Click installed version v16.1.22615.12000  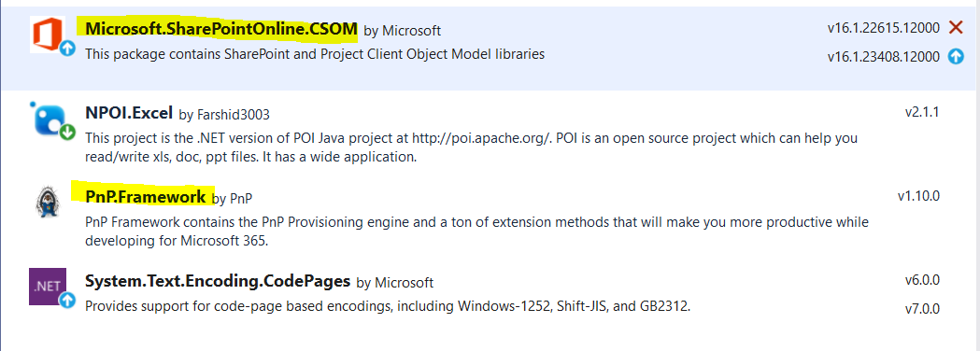[x=883, y=27]
